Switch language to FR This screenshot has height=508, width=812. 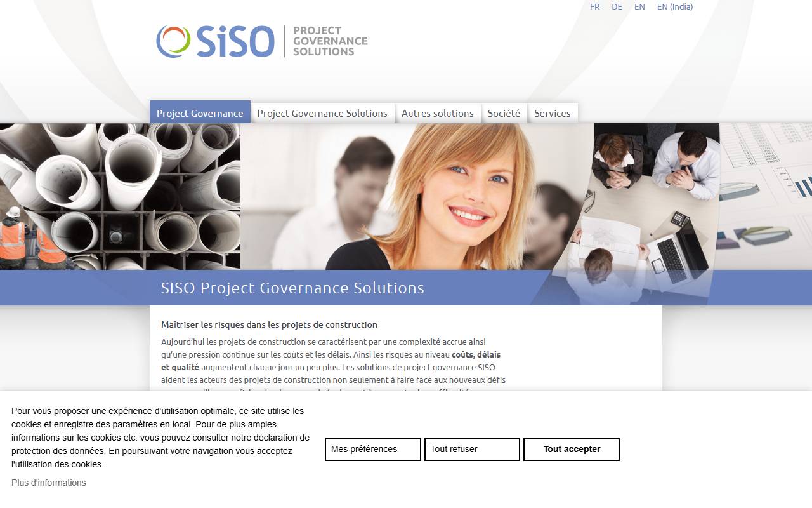tap(594, 7)
